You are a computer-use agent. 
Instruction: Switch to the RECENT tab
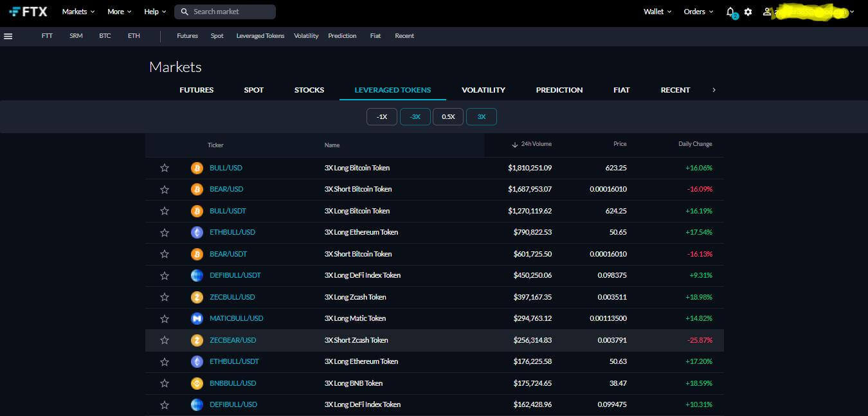[675, 90]
